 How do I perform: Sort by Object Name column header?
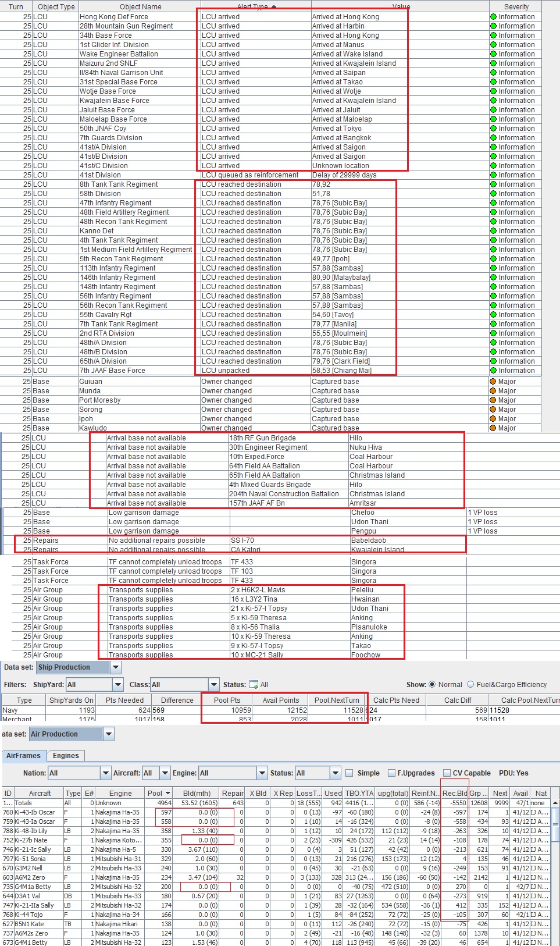(x=140, y=7)
